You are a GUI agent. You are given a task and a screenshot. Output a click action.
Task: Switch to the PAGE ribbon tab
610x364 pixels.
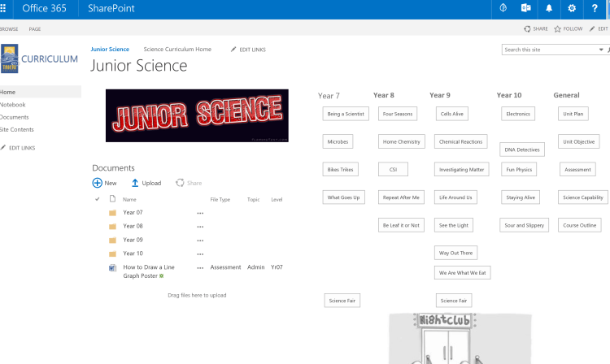coord(35,29)
